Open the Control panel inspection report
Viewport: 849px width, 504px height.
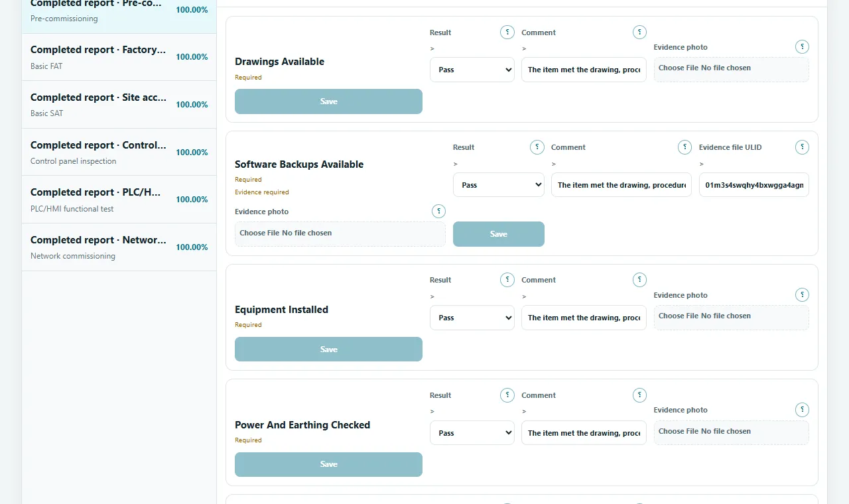pyautogui.click(x=119, y=152)
